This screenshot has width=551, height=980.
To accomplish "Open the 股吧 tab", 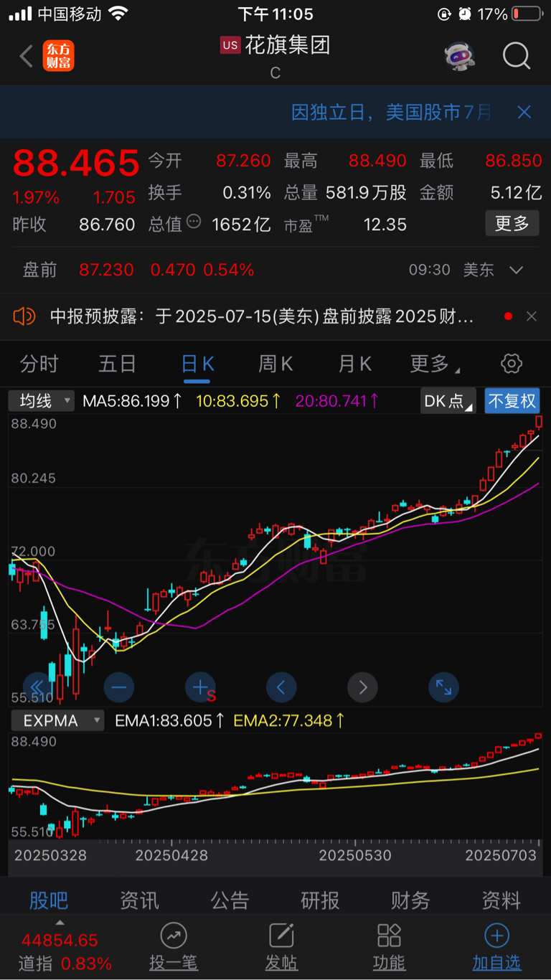I will click(49, 900).
